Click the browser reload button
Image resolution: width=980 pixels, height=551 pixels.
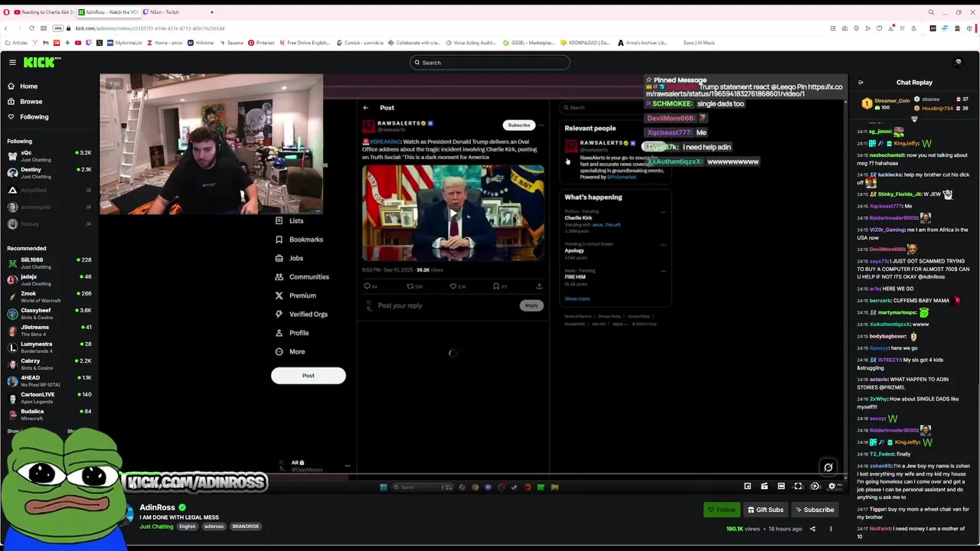31,28
